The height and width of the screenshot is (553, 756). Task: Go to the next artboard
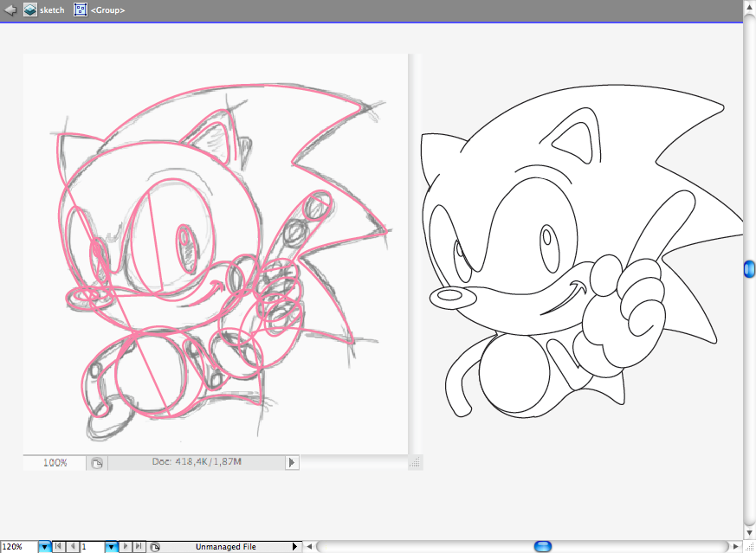point(126,546)
